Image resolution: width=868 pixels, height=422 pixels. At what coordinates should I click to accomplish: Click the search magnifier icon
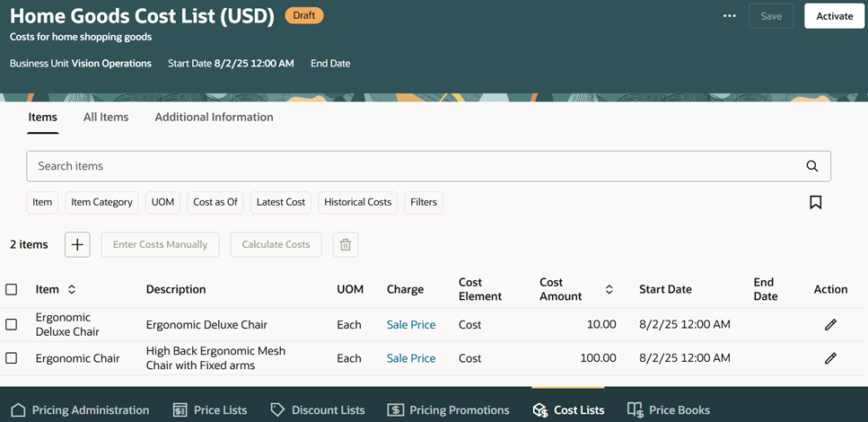811,166
